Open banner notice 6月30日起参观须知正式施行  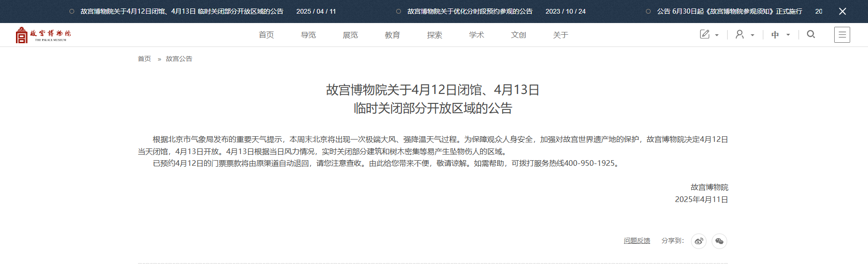click(730, 11)
